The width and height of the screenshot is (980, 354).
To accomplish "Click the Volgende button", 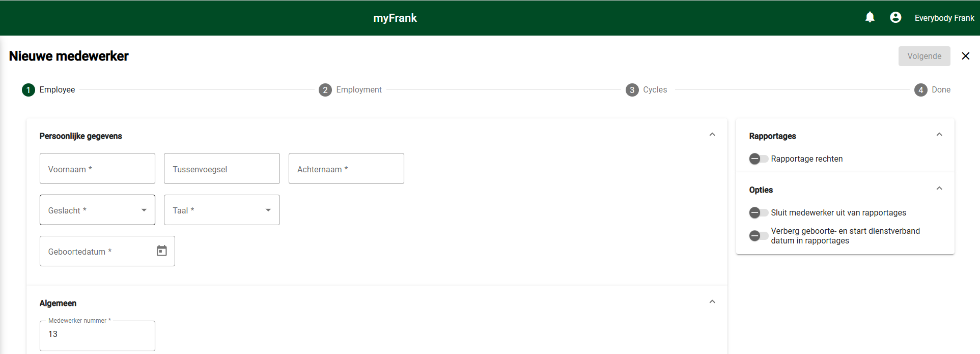I will point(924,56).
